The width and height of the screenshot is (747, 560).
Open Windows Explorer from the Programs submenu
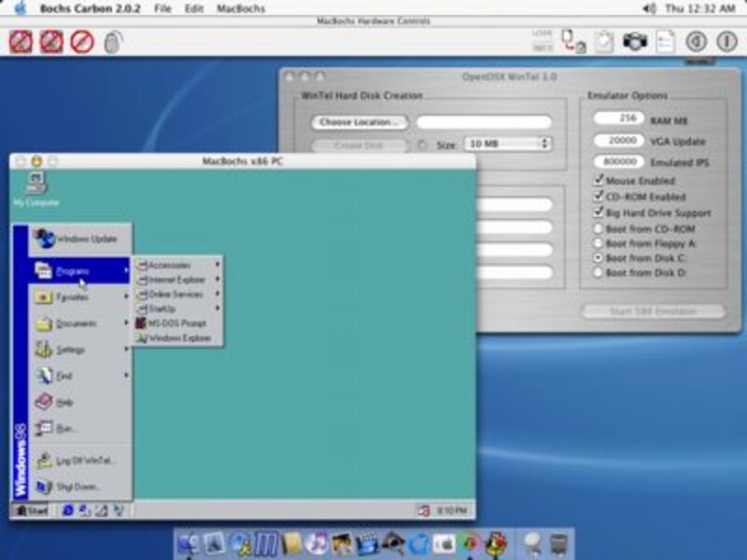point(177,338)
